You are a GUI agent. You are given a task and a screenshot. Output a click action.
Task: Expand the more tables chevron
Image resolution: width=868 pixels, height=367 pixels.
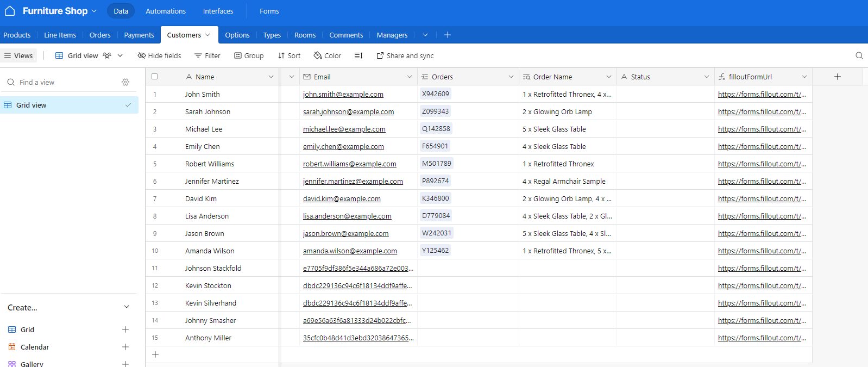point(425,35)
